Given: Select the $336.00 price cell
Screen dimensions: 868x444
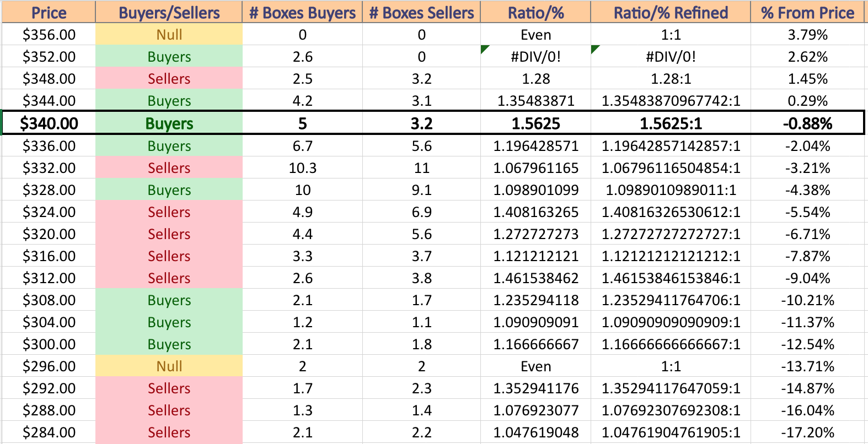Looking at the screenshot, I should pos(49,146).
